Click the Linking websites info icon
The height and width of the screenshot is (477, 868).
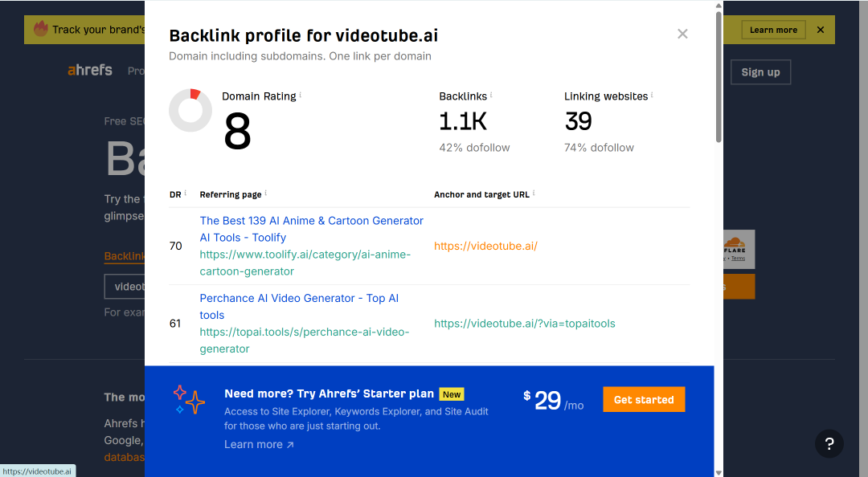point(652,96)
